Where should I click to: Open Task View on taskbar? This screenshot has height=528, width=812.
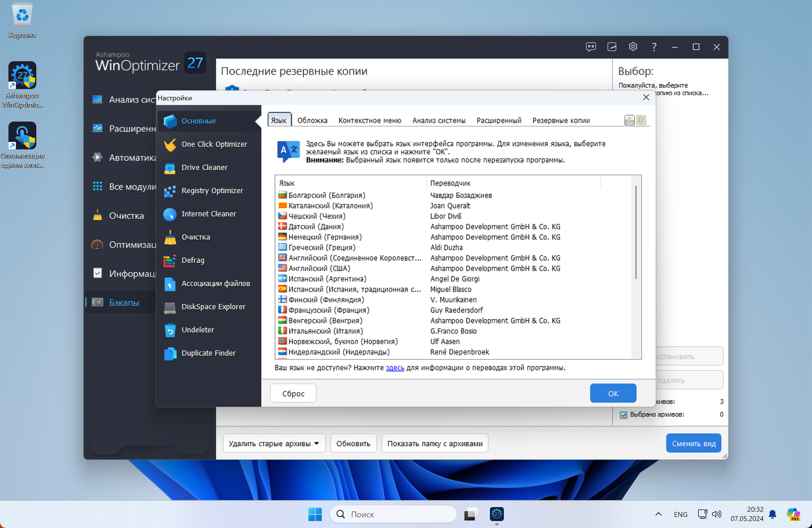click(x=470, y=514)
